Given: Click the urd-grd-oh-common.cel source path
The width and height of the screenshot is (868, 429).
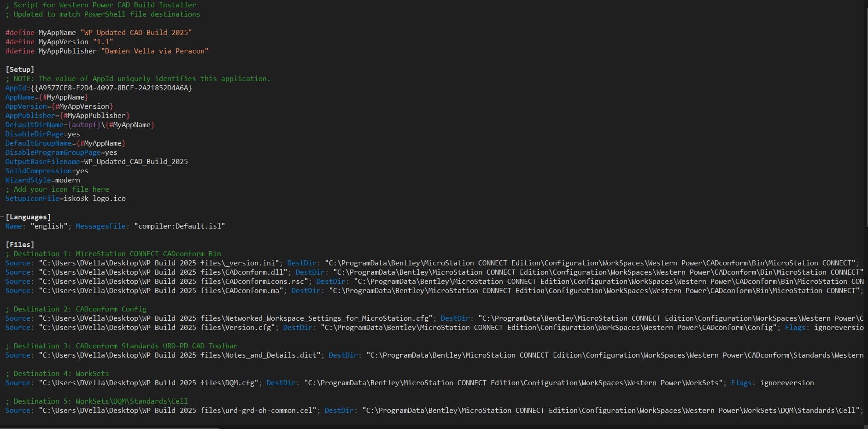Looking at the screenshot, I should click(x=177, y=411).
